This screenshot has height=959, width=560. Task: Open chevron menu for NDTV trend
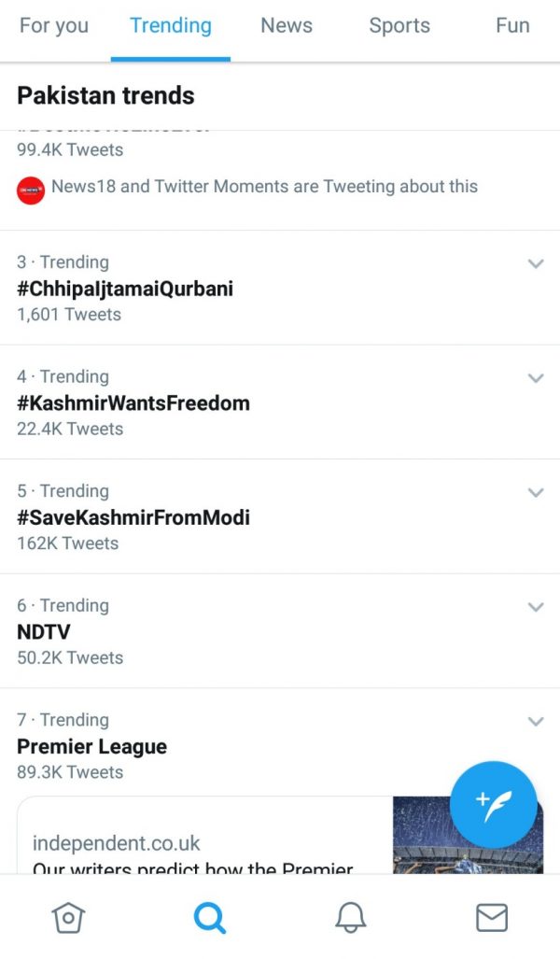point(536,607)
